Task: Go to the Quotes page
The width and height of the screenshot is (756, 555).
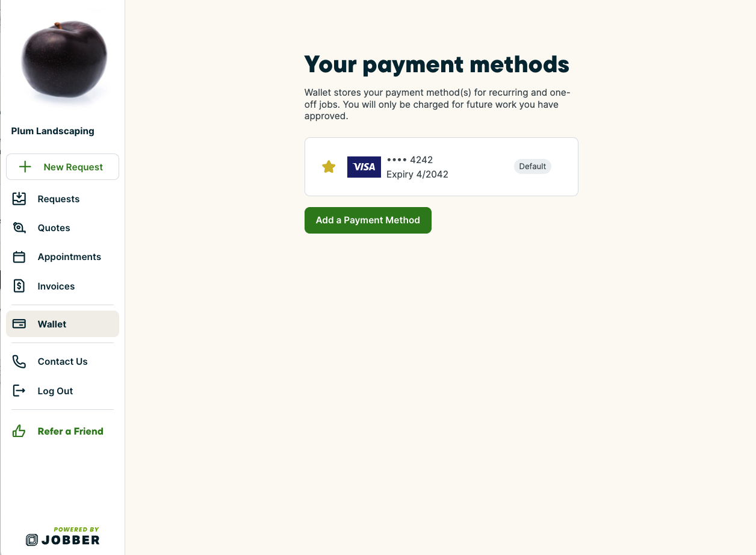Action: (x=54, y=228)
